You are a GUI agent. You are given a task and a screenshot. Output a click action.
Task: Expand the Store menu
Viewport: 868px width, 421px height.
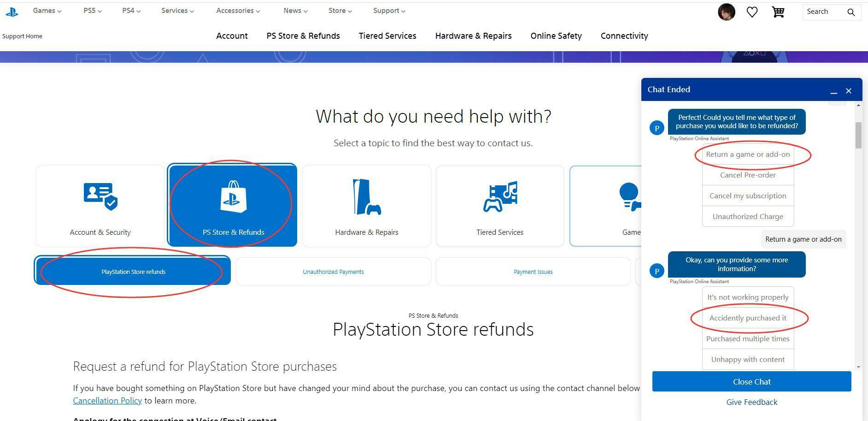click(x=340, y=11)
